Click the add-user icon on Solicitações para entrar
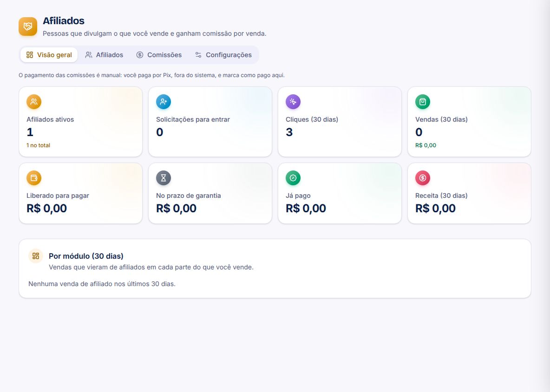550x392 pixels. point(164,102)
